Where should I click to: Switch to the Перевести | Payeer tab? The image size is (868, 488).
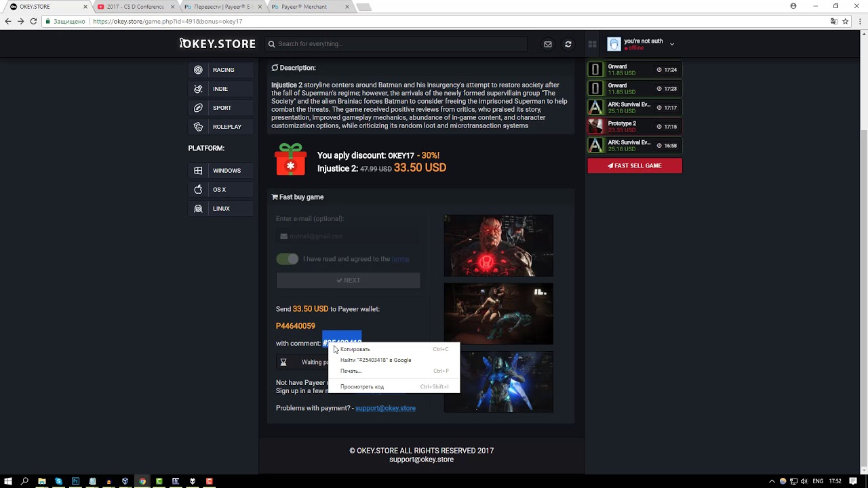(x=222, y=7)
